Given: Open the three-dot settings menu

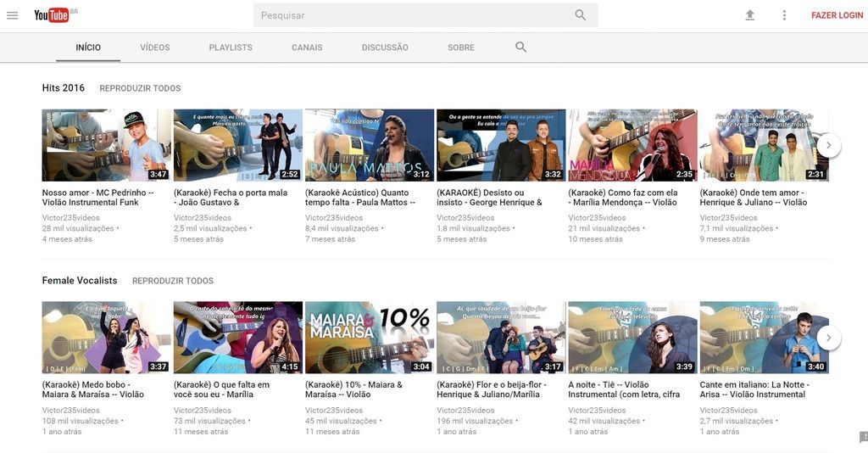Looking at the screenshot, I should point(784,15).
